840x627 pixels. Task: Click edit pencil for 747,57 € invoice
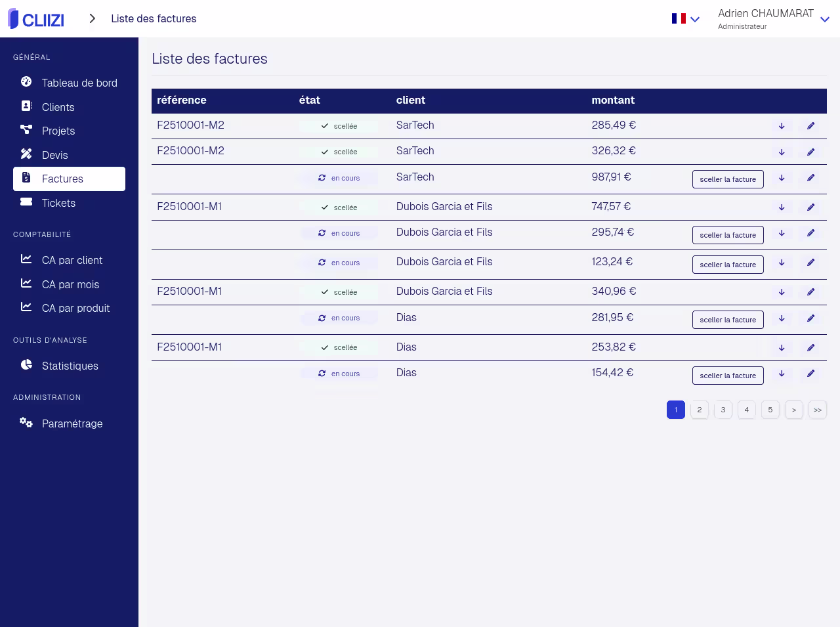810,207
